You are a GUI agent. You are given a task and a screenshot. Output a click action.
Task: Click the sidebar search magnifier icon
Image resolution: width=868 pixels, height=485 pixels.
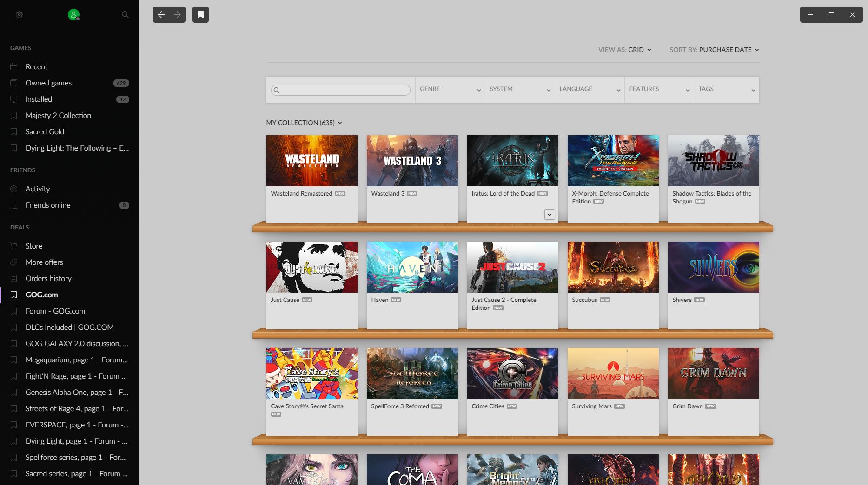coord(125,15)
